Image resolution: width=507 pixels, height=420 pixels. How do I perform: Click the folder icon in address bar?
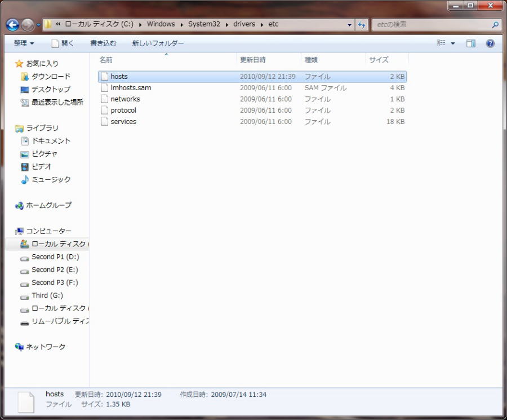click(x=48, y=24)
